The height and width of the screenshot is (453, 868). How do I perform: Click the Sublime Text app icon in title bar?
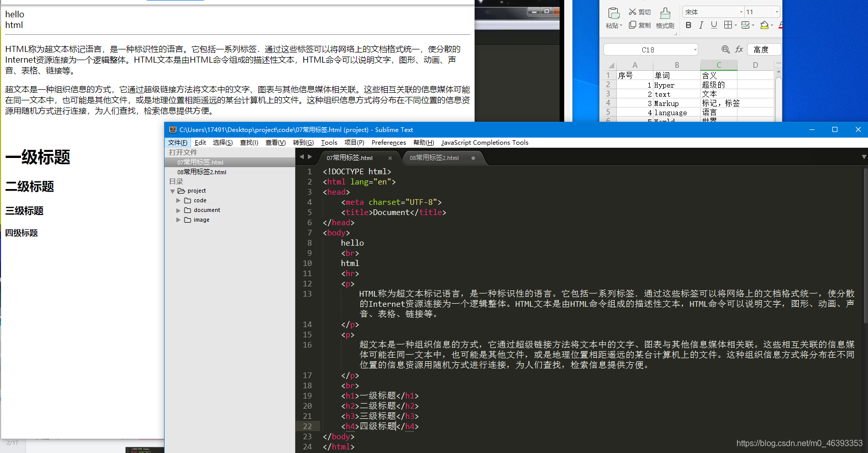(x=173, y=129)
